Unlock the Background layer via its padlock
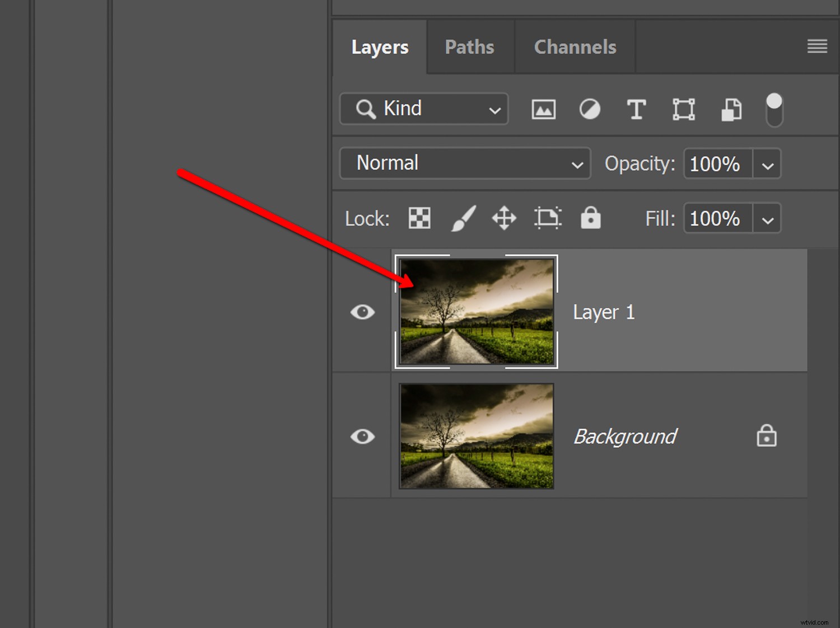This screenshot has height=628, width=840. click(x=767, y=436)
